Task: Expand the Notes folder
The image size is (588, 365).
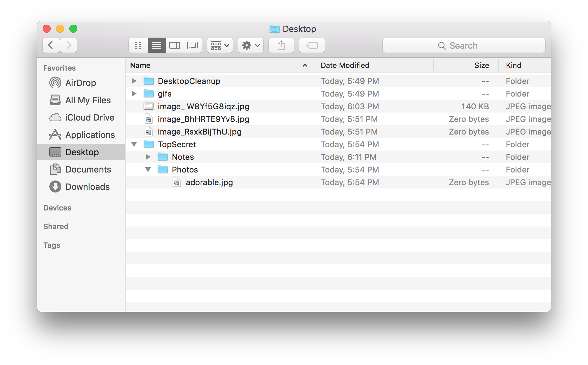Action: point(148,157)
